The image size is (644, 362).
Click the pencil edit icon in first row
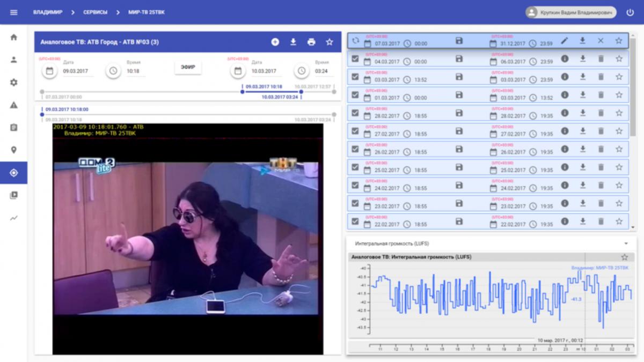coord(564,41)
